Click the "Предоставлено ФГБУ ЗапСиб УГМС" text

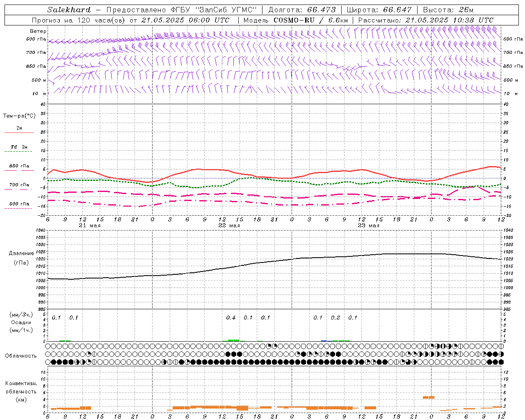pyautogui.click(x=181, y=10)
